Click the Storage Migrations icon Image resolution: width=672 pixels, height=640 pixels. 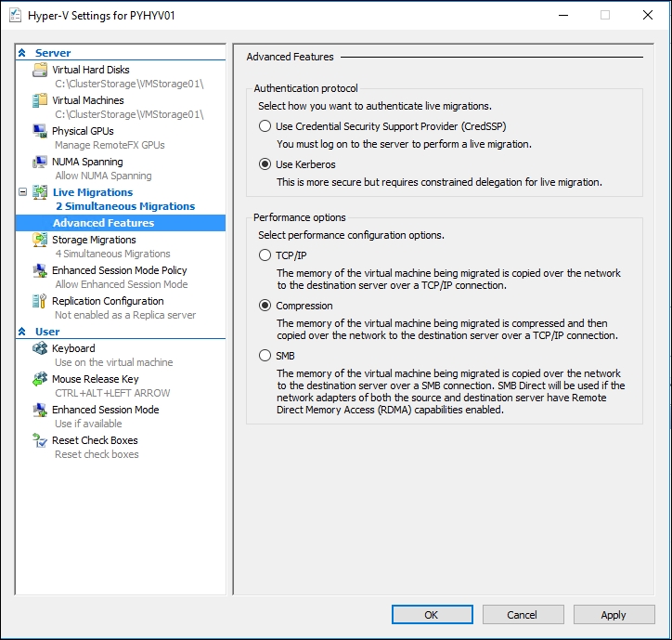pyautogui.click(x=40, y=240)
